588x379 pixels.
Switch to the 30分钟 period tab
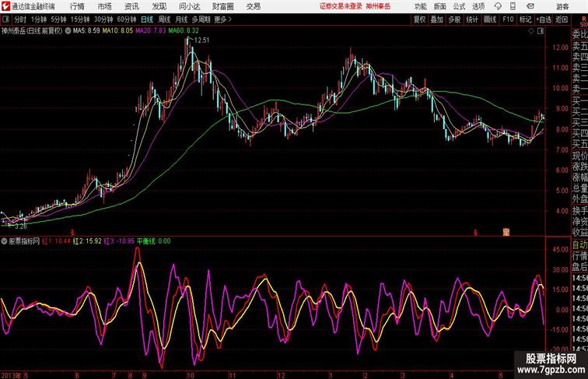click(103, 19)
